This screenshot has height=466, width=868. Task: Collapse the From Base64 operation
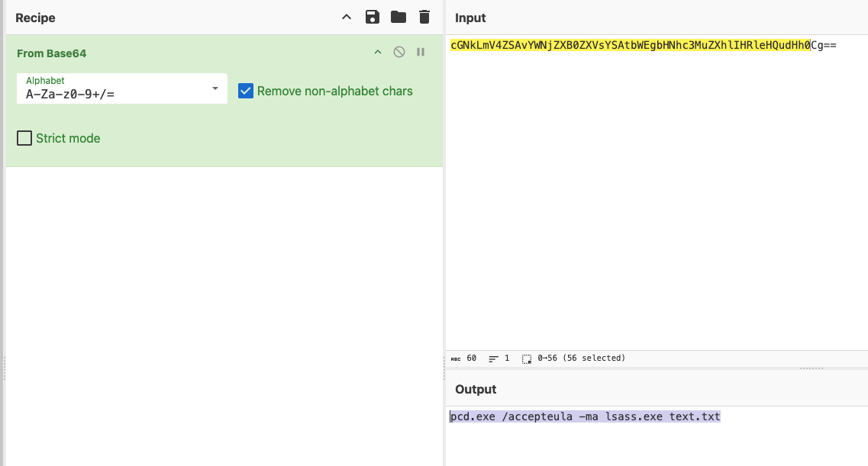pyautogui.click(x=378, y=52)
